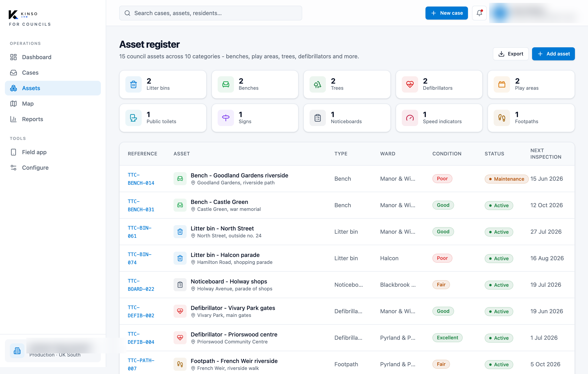Click 'Production · UK South' environment label
This screenshot has width=588, height=374.
pyautogui.click(x=55, y=355)
